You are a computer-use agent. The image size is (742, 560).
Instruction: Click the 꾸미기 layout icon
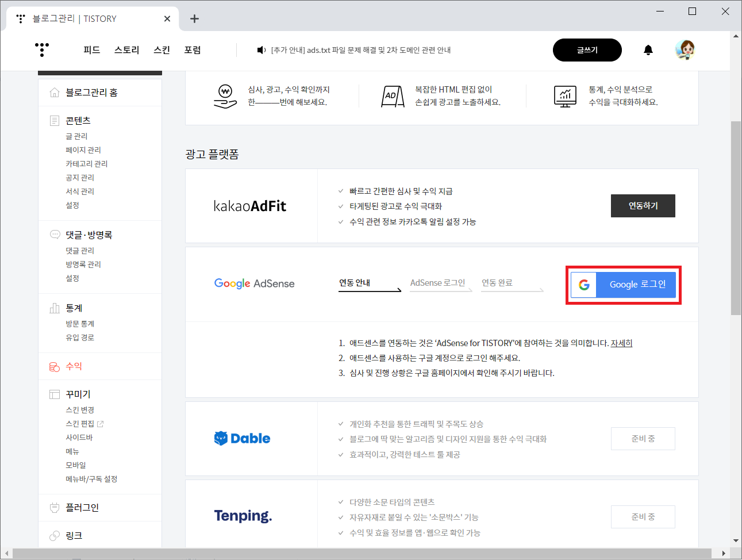55,394
